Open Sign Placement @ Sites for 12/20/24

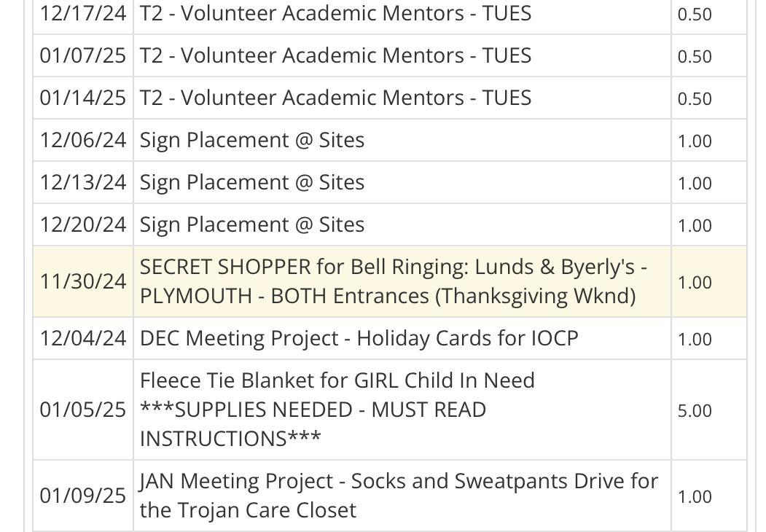click(x=252, y=225)
